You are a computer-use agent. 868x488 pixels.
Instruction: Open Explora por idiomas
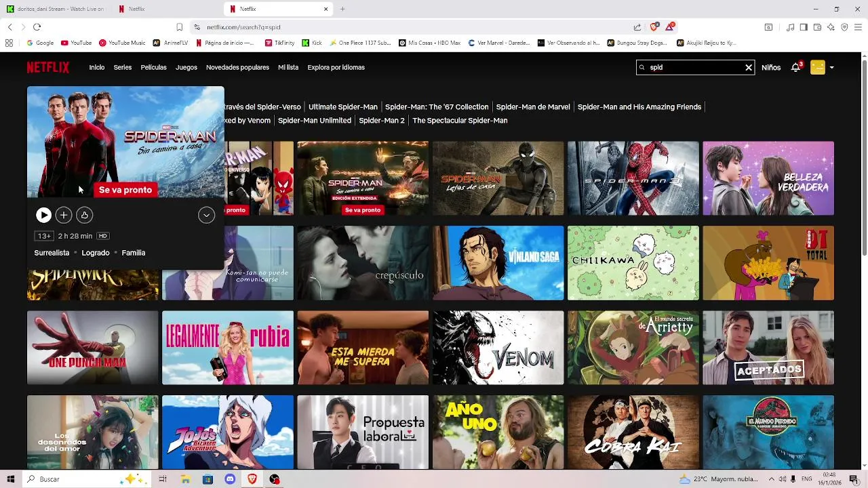point(336,67)
